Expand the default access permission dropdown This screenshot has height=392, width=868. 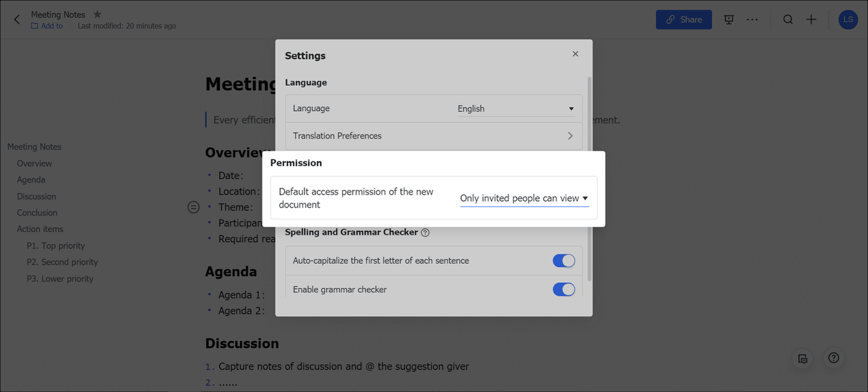point(524,199)
